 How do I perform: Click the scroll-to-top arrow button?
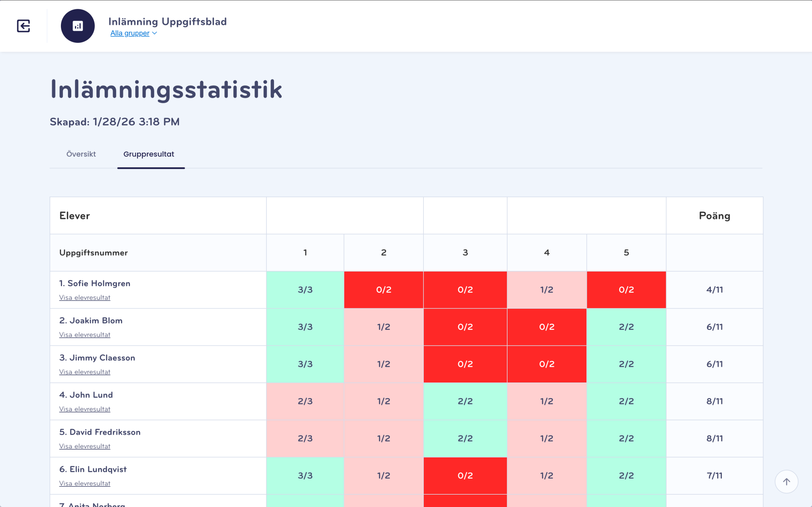point(786,482)
